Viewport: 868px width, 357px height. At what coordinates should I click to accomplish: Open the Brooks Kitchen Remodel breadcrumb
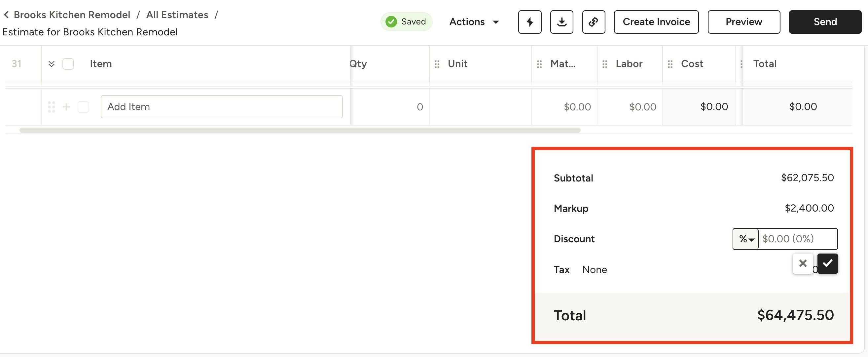(x=72, y=15)
